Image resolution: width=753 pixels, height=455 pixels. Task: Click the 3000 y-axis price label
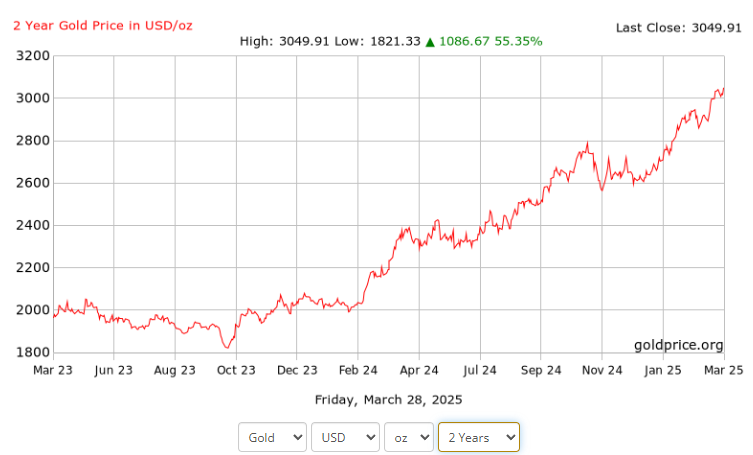tap(29, 98)
